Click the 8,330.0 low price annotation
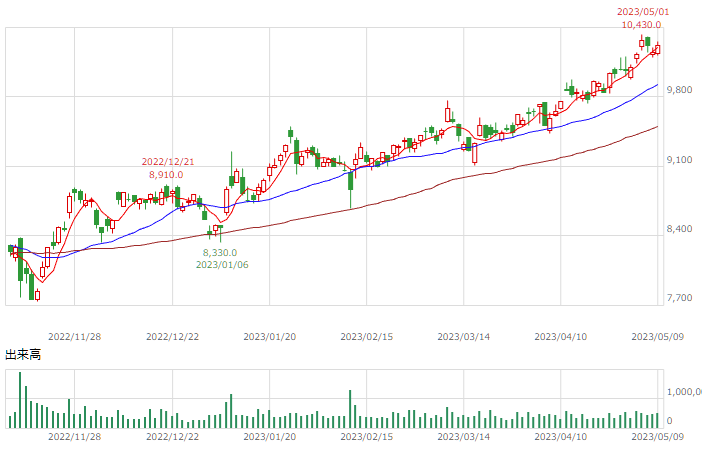The width and height of the screenshot is (702, 450). (220, 253)
